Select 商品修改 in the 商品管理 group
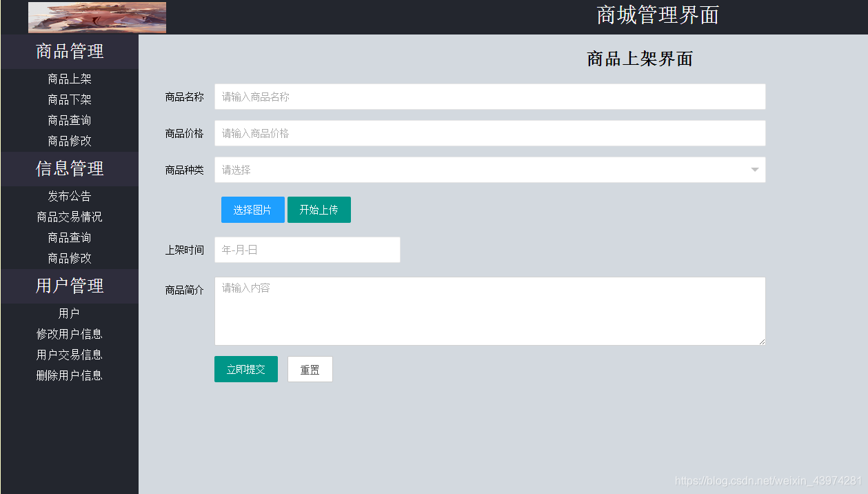The image size is (868, 494). coord(70,141)
